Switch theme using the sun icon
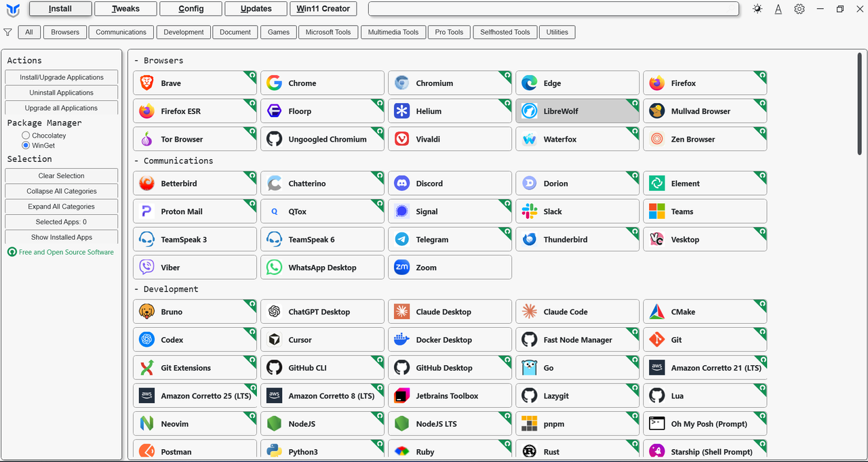Screen dimensions: 868x462 [x=757, y=9]
